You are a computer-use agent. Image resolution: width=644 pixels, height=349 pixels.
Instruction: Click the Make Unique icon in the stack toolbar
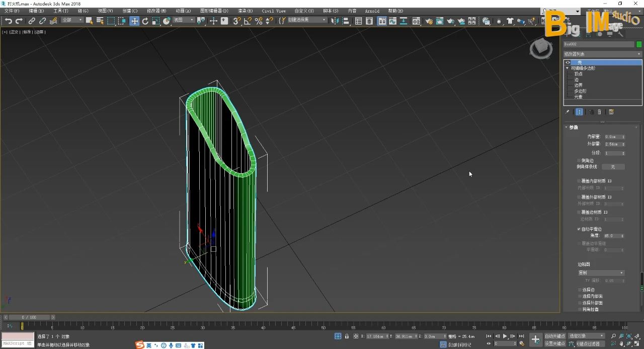592,112
